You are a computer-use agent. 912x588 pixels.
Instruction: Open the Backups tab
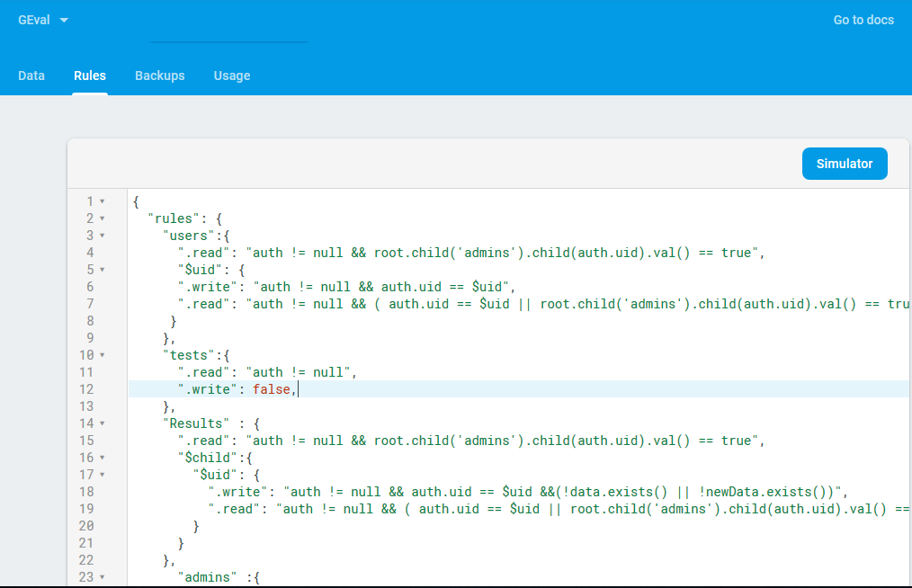coord(160,76)
